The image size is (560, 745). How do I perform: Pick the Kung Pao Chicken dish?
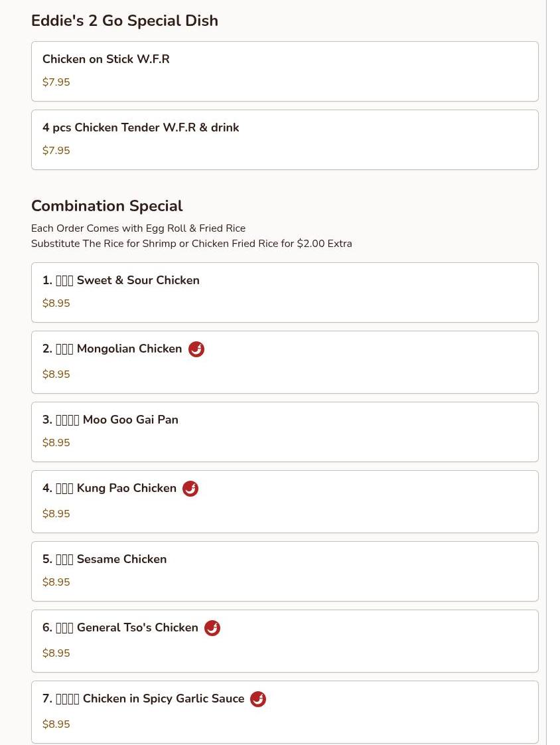(x=285, y=501)
